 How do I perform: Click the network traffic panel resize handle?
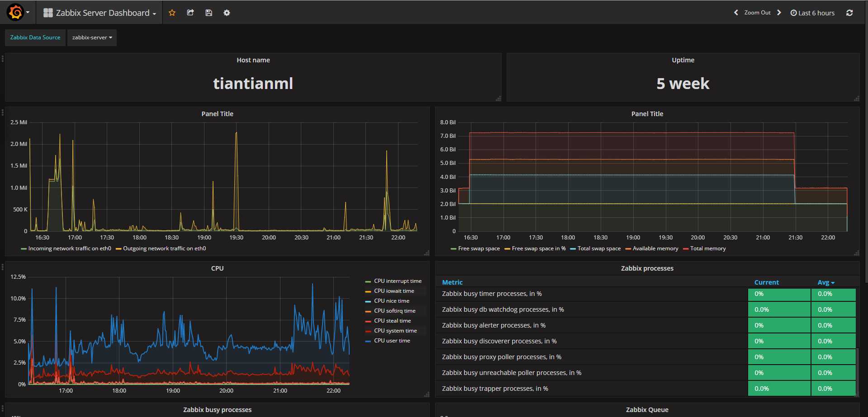coord(427,253)
